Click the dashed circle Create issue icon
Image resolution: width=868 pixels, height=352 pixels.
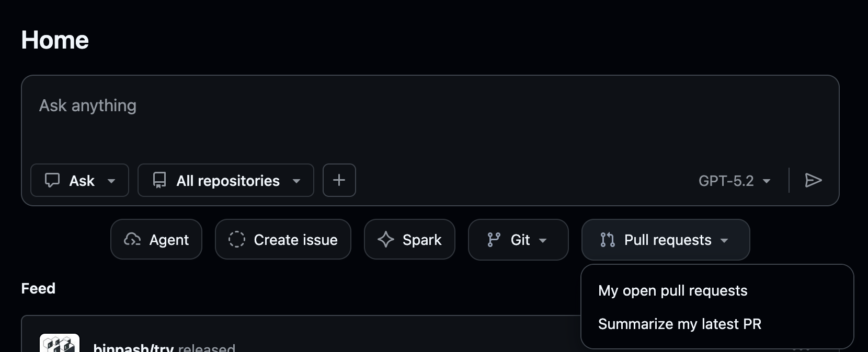pyautogui.click(x=236, y=240)
